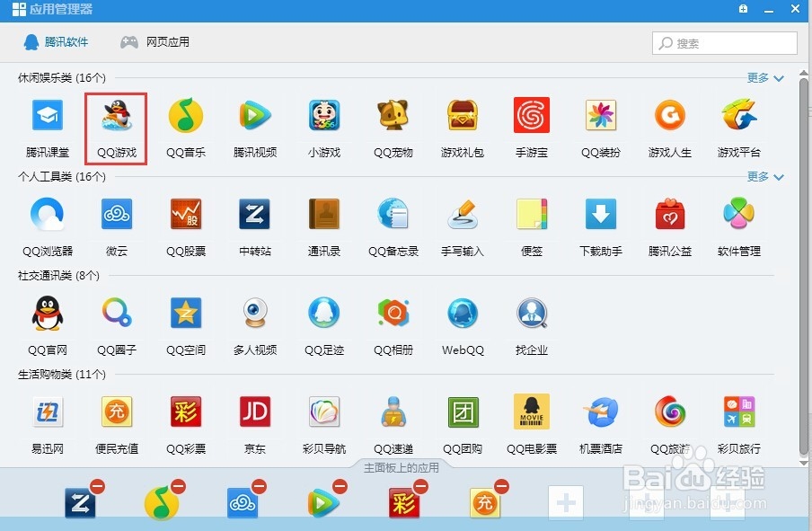Viewport: 812px width, 531px height.
Task: Click the 游戏礼包 treasure chest icon
Action: tap(463, 116)
